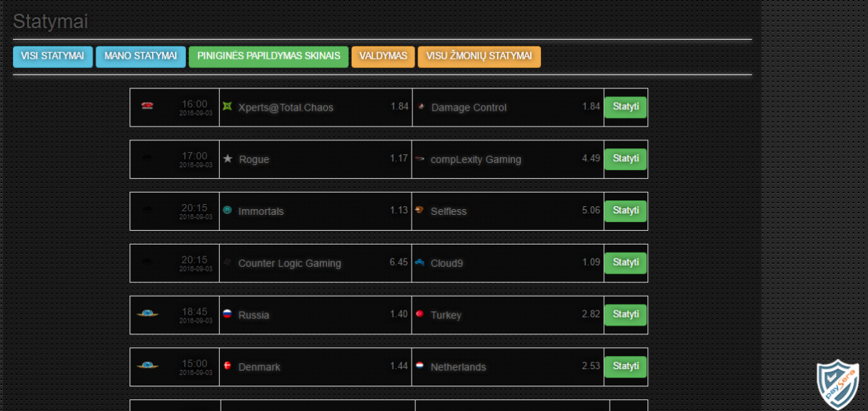Click Statyti for Counter Logic Gaming vs Cloud9

tap(626, 263)
